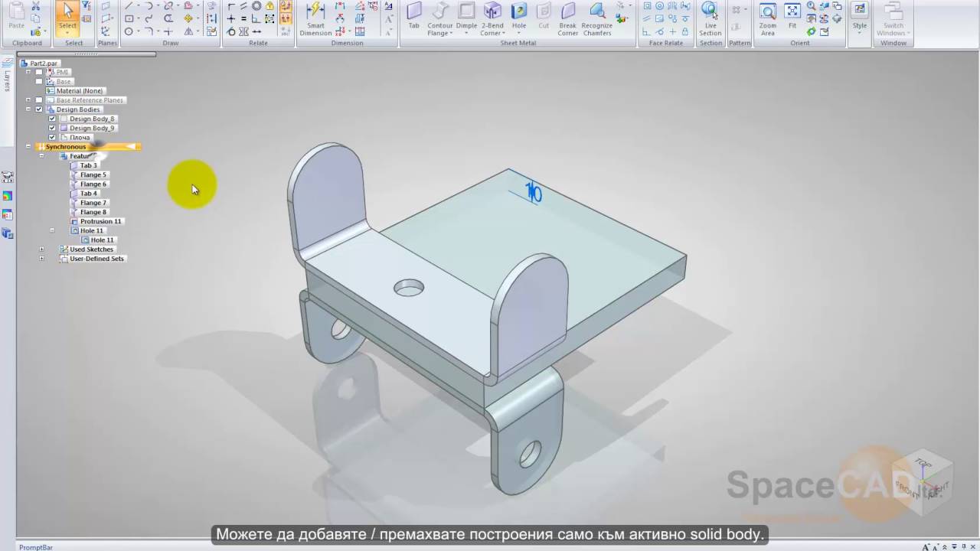This screenshot has width=980, height=551.
Task: Expand the Used Sketches node
Action: 41,249
